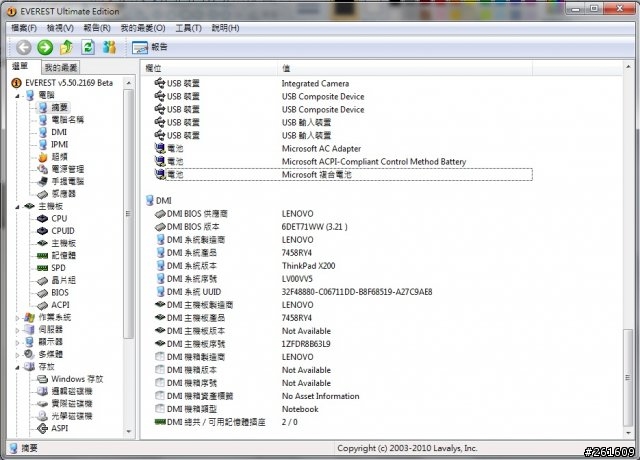640x460 pixels.
Task: Click the tree panel scrollbar down arrow
Action: [x=129, y=431]
